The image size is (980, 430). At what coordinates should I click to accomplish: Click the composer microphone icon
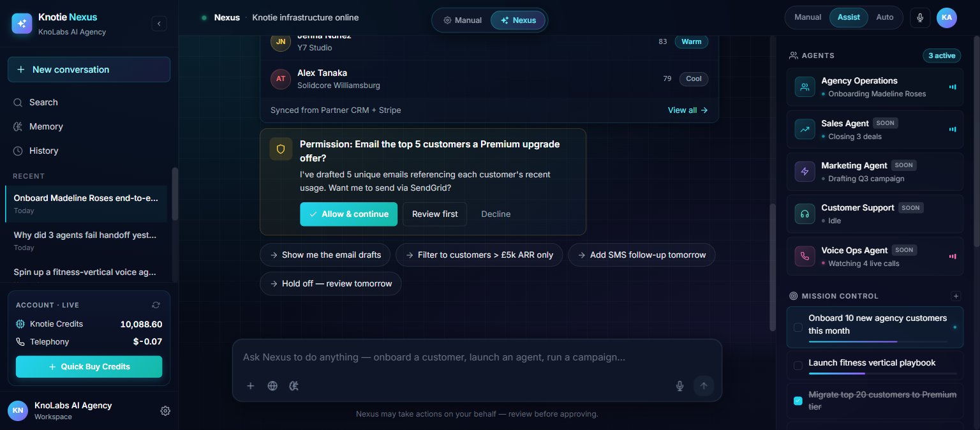(680, 386)
